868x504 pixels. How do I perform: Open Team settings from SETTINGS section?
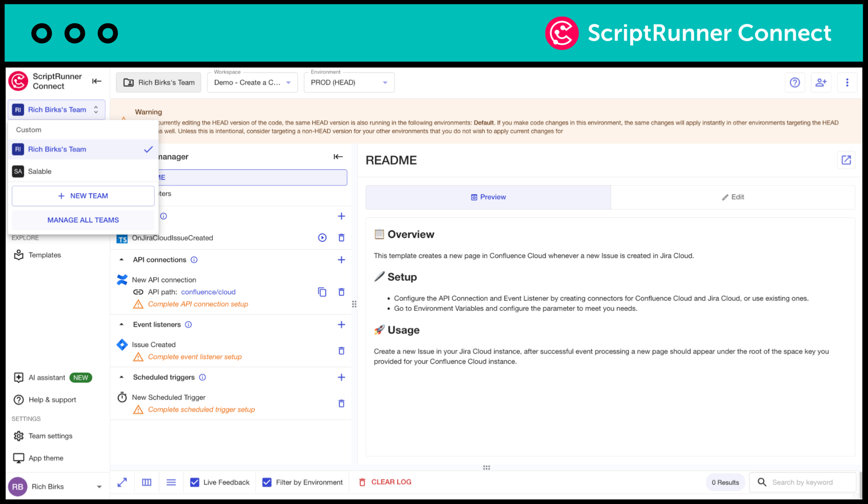tap(50, 435)
